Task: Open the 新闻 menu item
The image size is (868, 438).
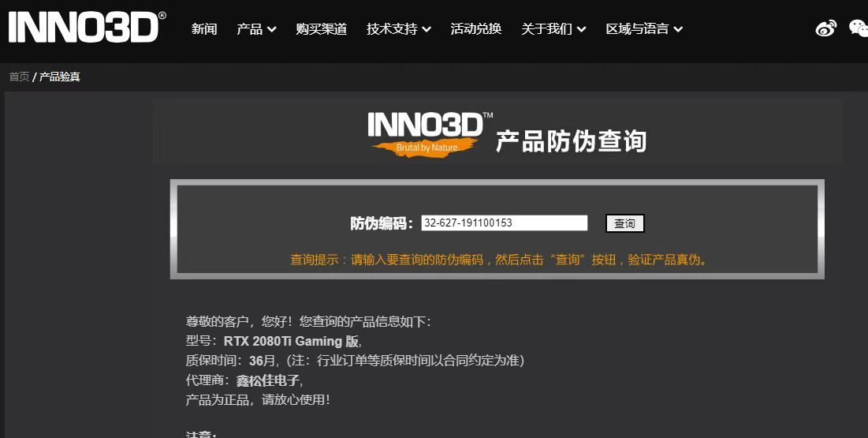Action: point(204,29)
